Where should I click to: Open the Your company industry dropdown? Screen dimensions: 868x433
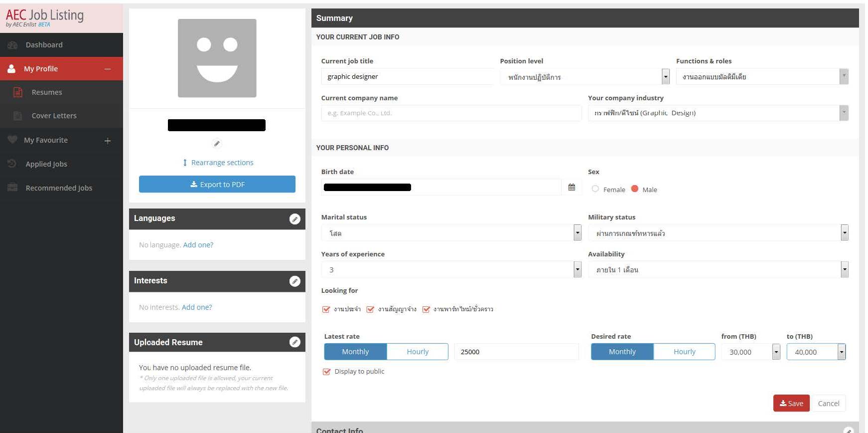pyautogui.click(x=718, y=113)
